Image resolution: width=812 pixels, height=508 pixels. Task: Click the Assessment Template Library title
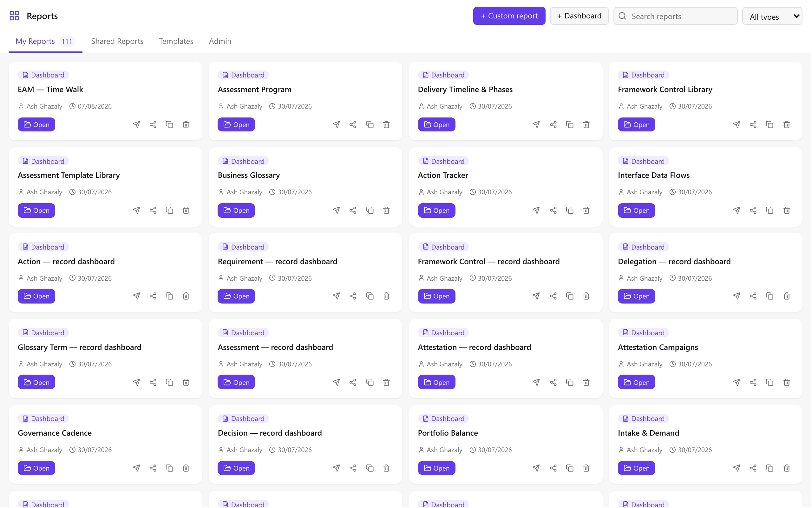click(x=69, y=175)
